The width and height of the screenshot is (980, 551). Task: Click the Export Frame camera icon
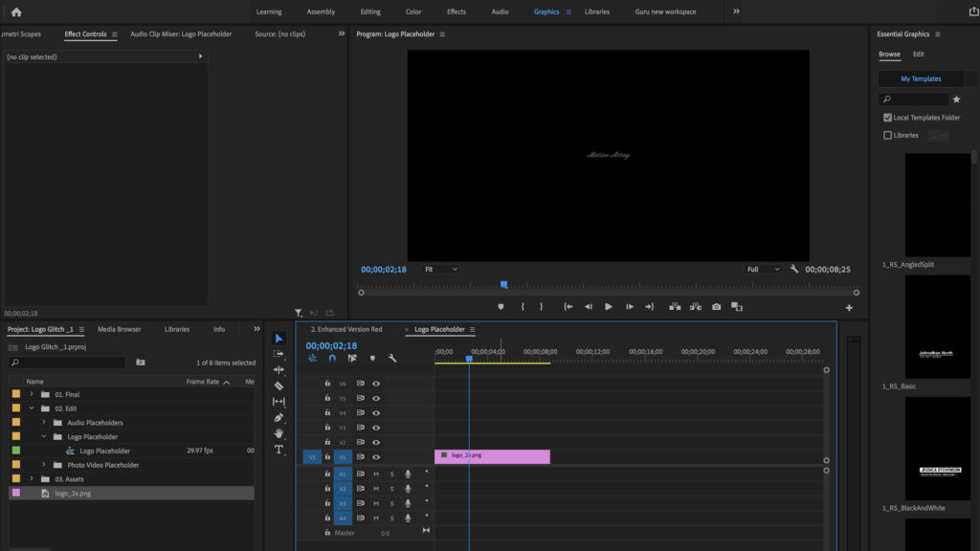coord(719,306)
